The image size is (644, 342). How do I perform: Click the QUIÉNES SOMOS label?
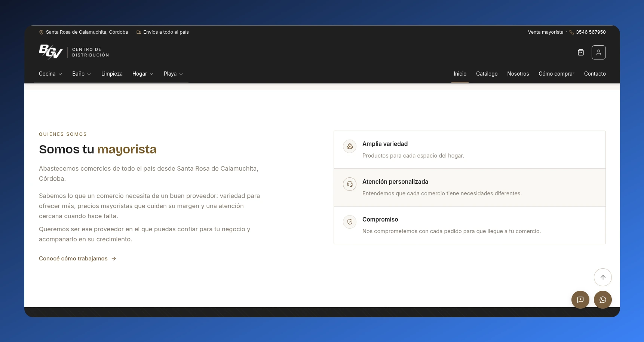tap(63, 134)
